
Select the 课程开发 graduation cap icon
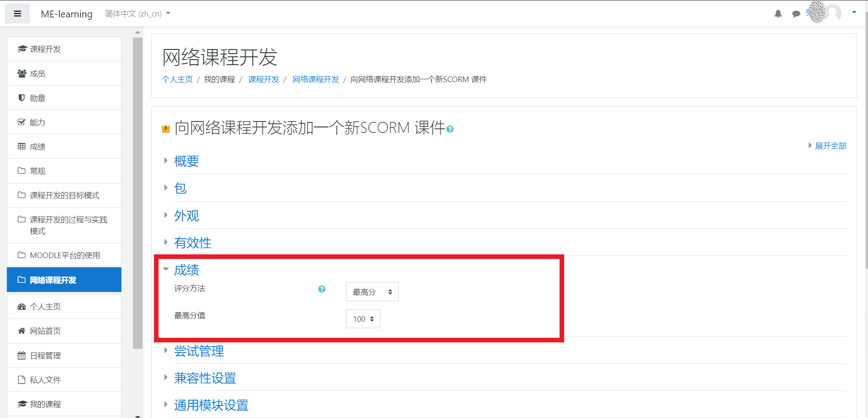click(22, 49)
